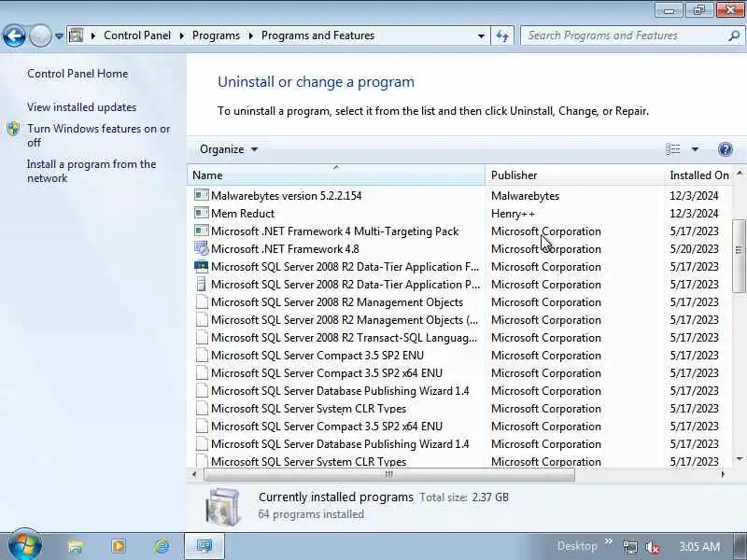Image resolution: width=747 pixels, height=560 pixels.
Task: Click the network tray icon
Action: [630, 547]
